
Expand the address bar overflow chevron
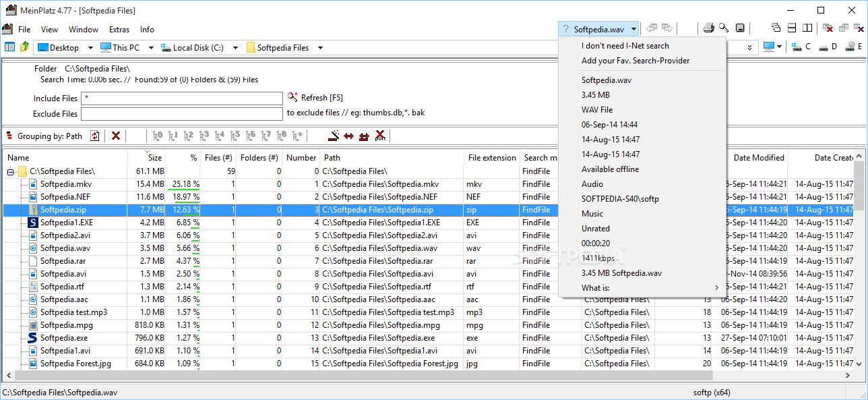pyautogui.click(x=751, y=47)
